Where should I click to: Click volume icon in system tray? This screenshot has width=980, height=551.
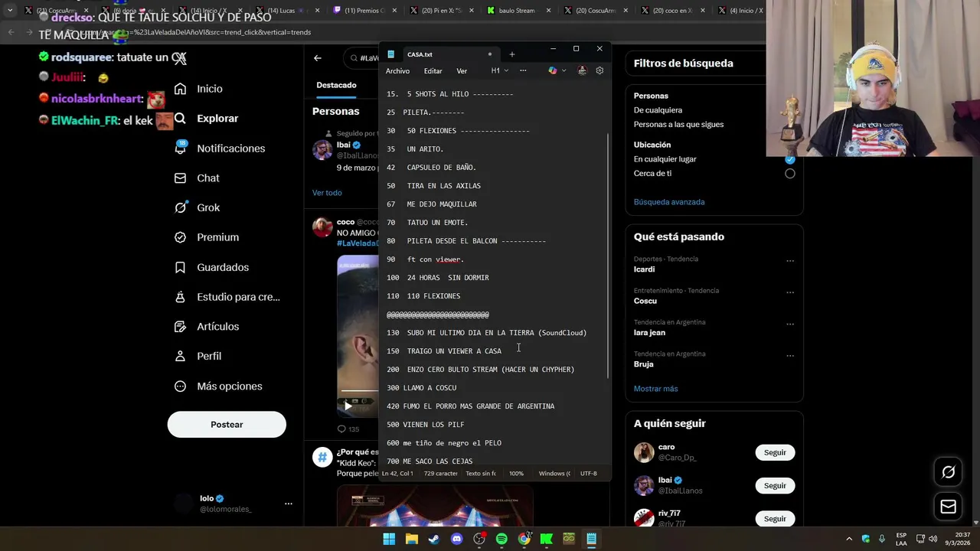pos(933,539)
